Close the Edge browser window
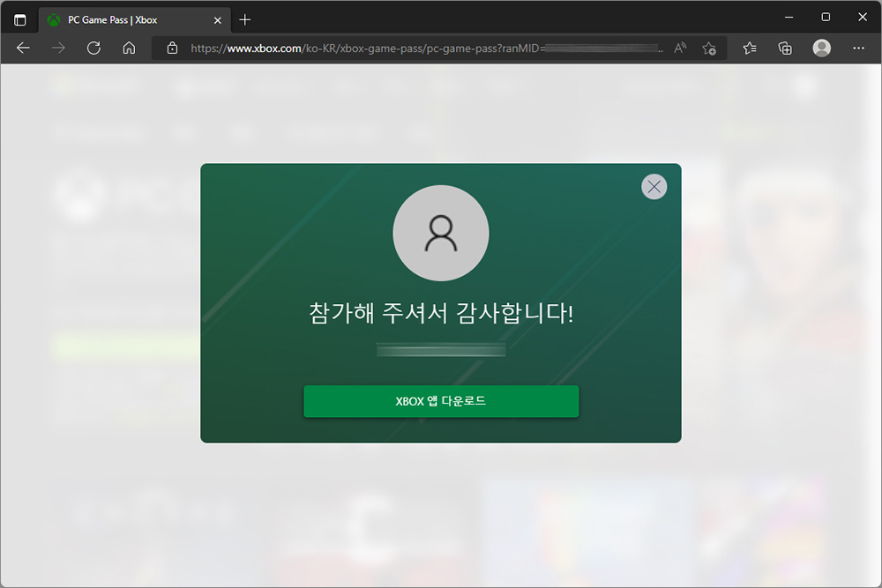Viewport: 882px width, 588px height. click(x=863, y=17)
